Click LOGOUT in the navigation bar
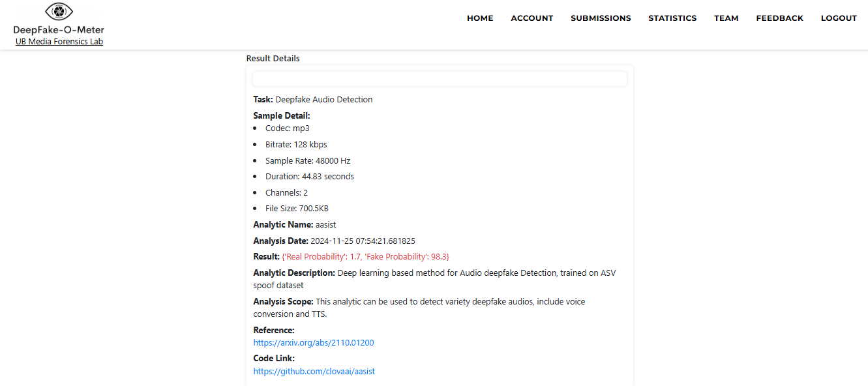The height and width of the screenshot is (386, 868). pos(839,18)
